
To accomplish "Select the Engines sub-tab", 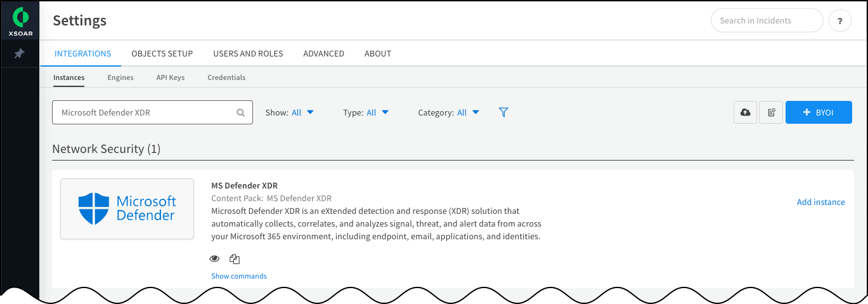I will coord(120,77).
